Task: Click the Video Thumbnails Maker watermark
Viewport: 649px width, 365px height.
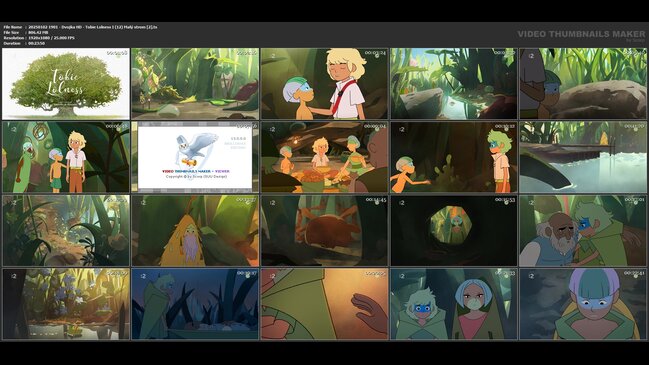Action: tap(581, 35)
